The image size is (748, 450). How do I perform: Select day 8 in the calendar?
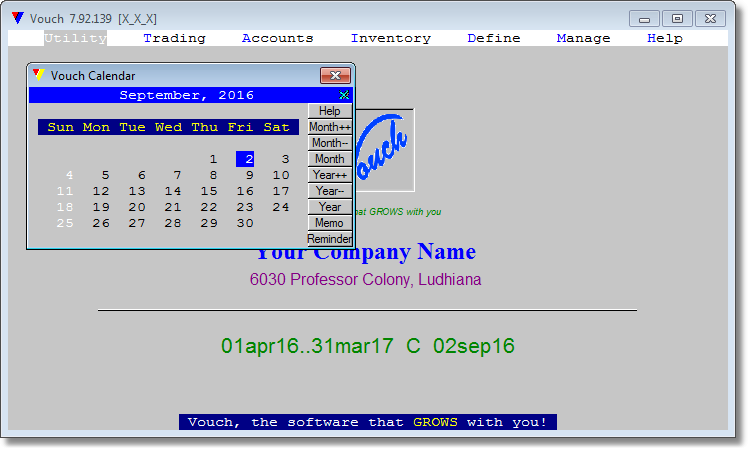click(213, 175)
